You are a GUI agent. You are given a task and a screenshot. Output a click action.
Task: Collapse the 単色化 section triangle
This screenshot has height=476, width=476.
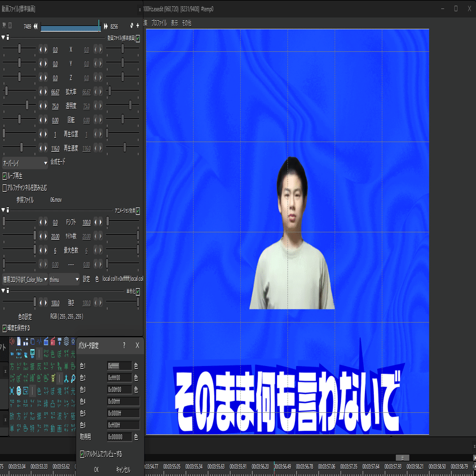coord(3,290)
